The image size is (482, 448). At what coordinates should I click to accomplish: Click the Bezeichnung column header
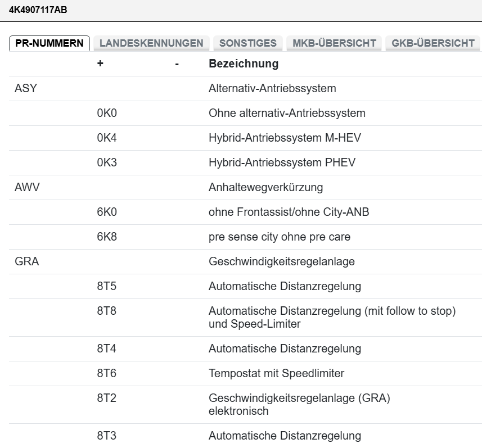click(x=243, y=64)
